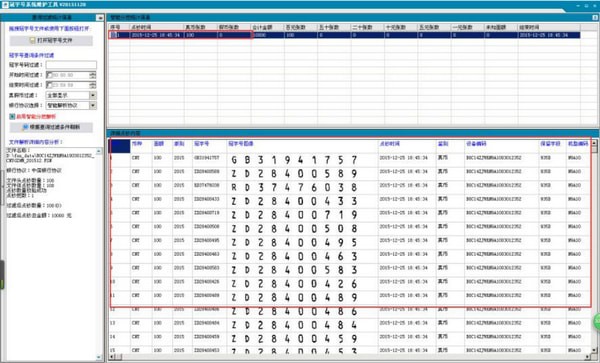Click the 百元张数 column header
This screenshot has height=363, width=600.
pyautogui.click(x=300, y=28)
